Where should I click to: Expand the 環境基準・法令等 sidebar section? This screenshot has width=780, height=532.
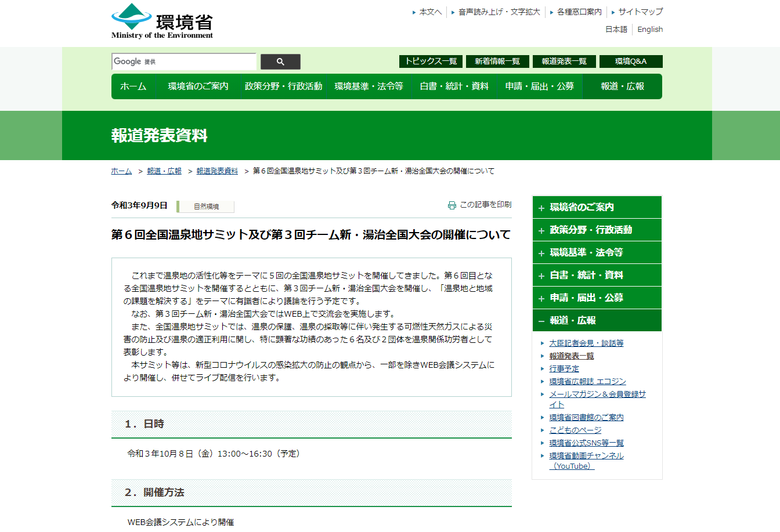tap(597, 252)
